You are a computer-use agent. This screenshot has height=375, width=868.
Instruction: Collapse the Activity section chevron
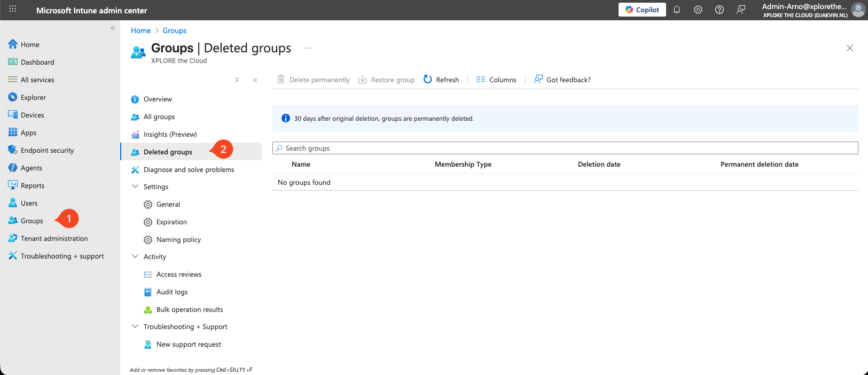coord(135,256)
